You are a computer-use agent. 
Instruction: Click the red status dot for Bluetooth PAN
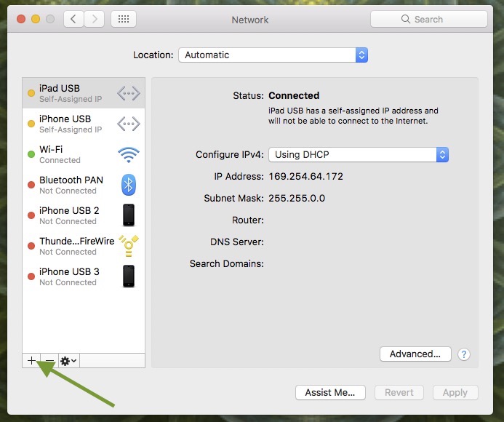coord(31,185)
